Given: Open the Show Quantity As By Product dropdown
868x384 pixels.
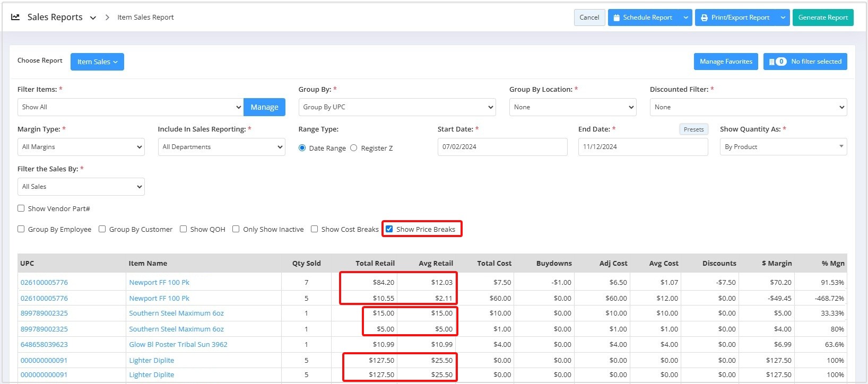Looking at the screenshot, I should coord(783,147).
